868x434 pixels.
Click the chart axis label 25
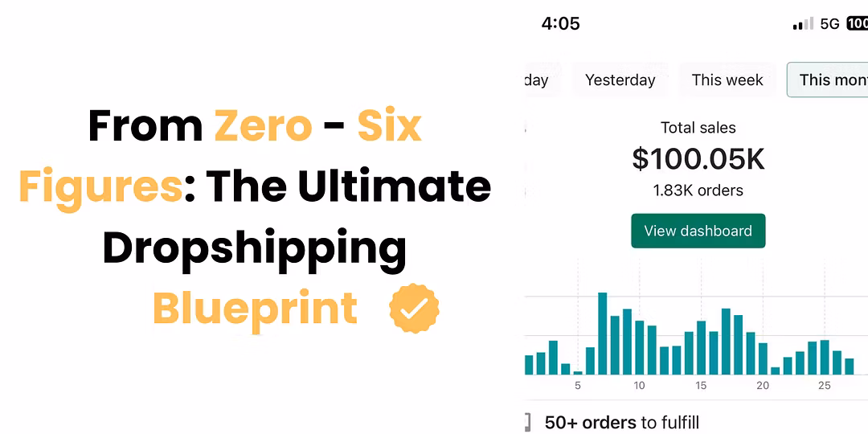click(x=825, y=386)
